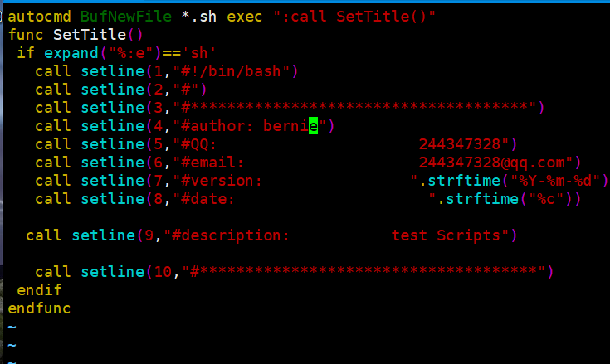The height and width of the screenshot is (364, 610).
Task: Place cursor on the #version: label
Action: [222, 181]
